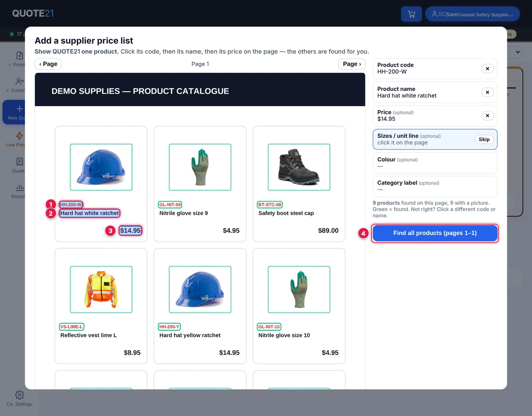Select the blue hard hat white ratchet image
The height and width of the screenshot is (416, 532).
tap(101, 167)
